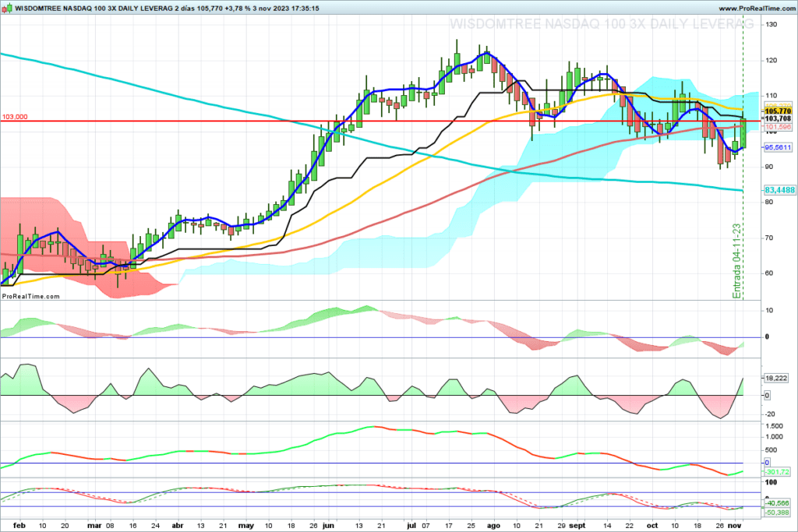The image size is (798, 532).
Task: Select the current price label 105.770
Action: click(779, 111)
